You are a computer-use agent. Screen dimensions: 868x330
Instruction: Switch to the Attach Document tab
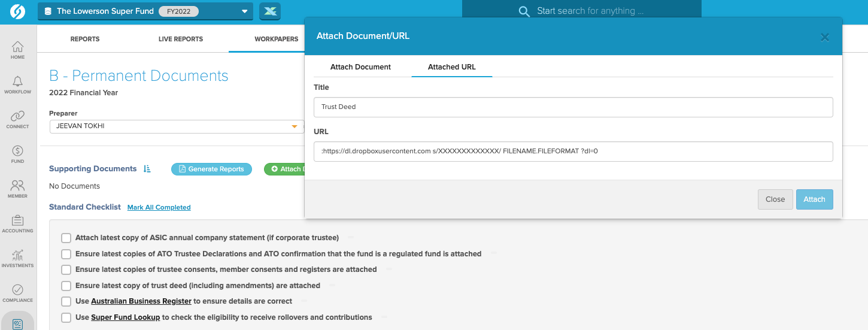pyautogui.click(x=360, y=67)
